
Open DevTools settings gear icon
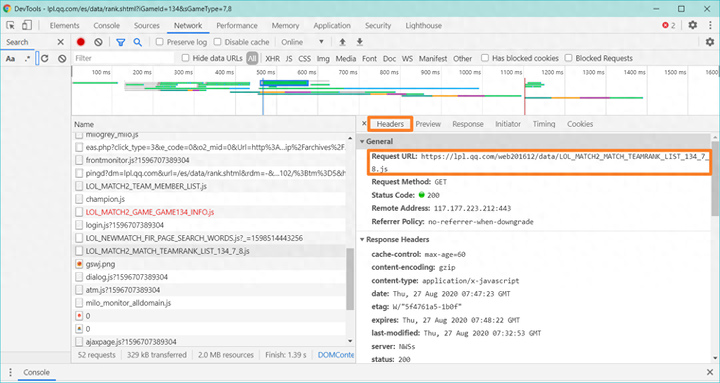pyautogui.click(x=692, y=25)
